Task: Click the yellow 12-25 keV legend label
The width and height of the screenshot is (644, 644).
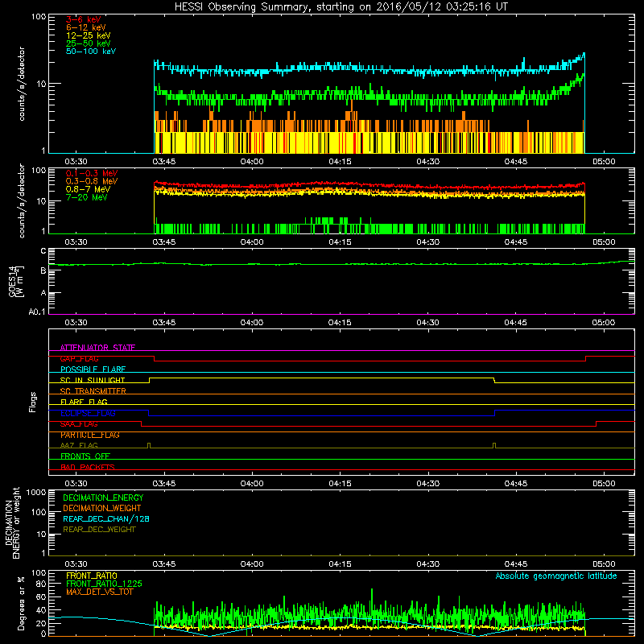Action: click(89, 35)
